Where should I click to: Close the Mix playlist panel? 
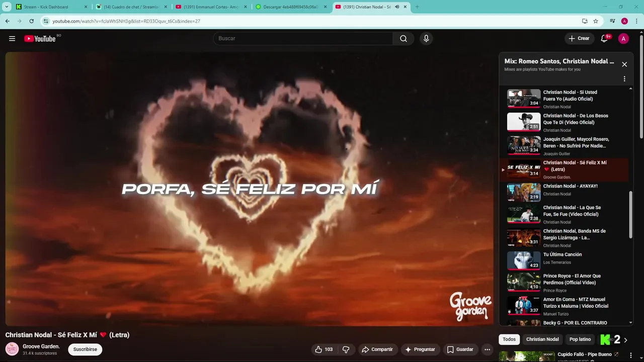624,64
